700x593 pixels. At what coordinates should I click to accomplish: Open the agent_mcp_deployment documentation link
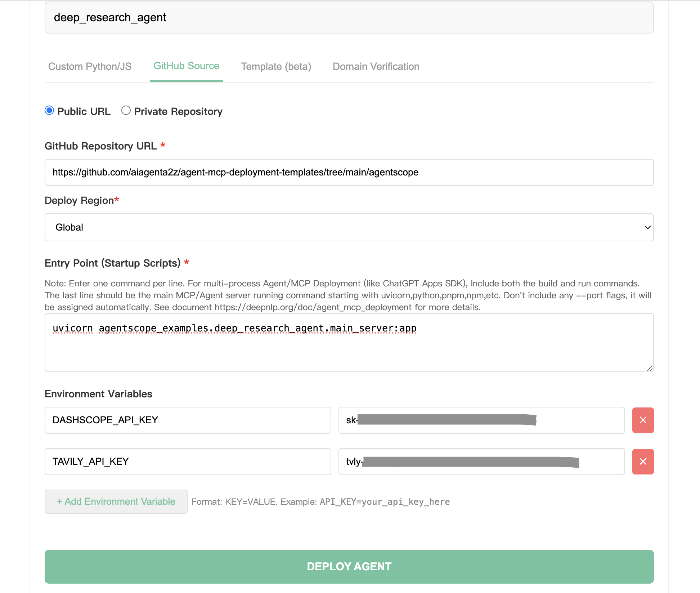point(311,307)
